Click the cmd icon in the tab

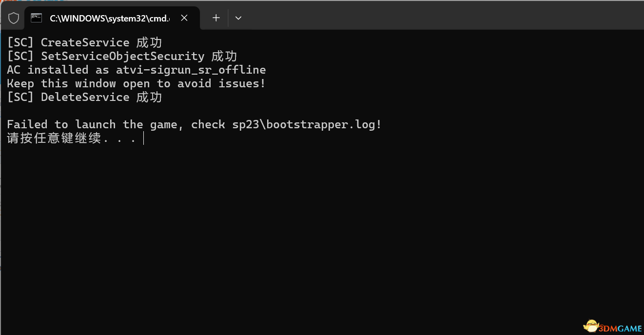pos(36,18)
